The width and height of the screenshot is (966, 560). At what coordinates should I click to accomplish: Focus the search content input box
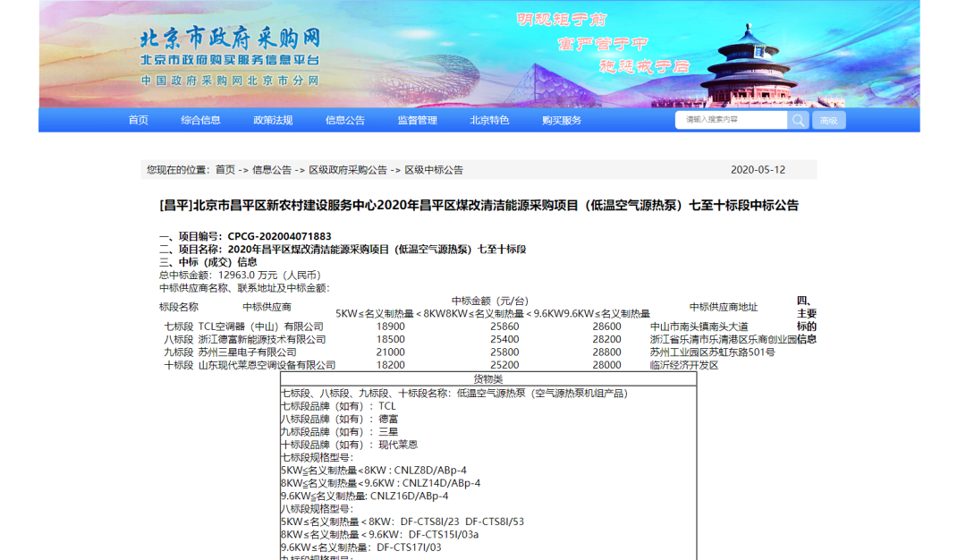pyautogui.click(x=732, y=120)
